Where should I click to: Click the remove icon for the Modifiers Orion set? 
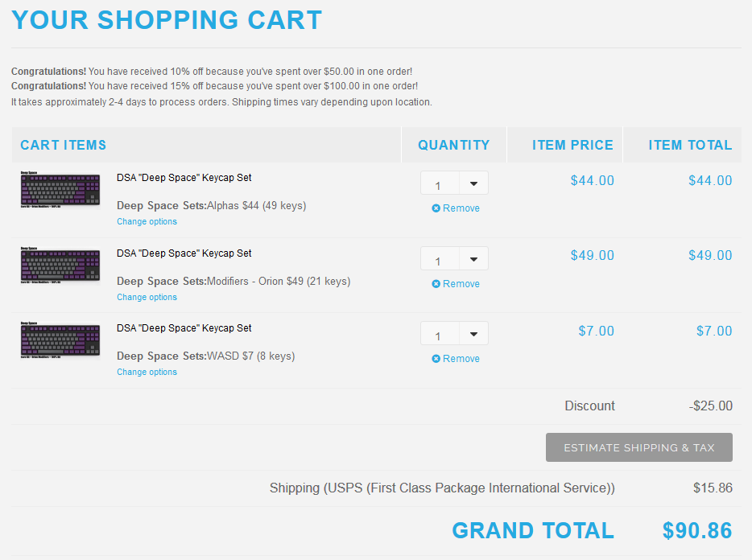click(x=436, y=284)
